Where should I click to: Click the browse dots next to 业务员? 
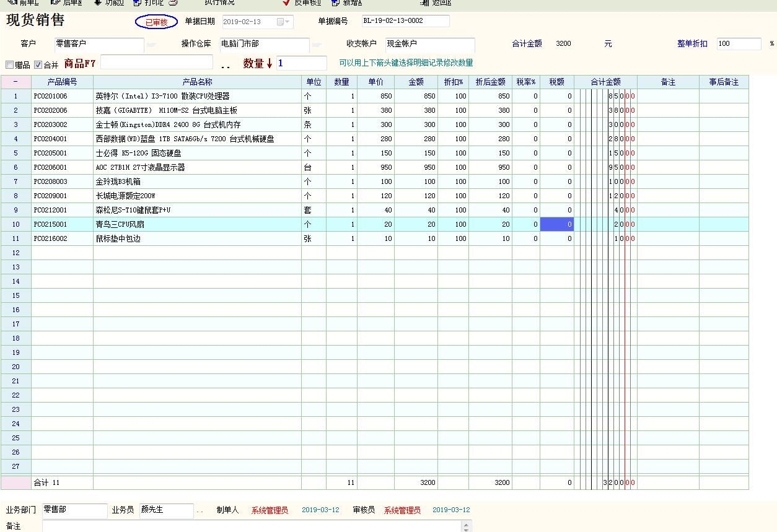[200, 511]
